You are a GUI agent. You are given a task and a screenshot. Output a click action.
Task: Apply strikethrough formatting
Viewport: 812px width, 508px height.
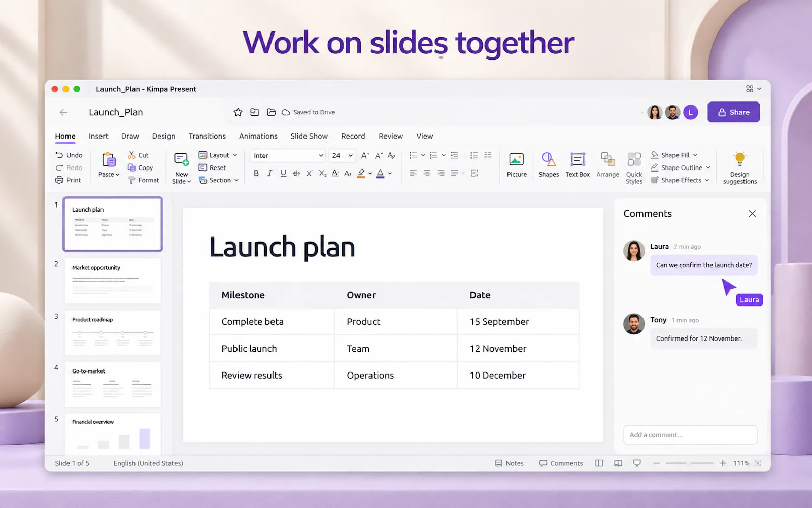296,173
